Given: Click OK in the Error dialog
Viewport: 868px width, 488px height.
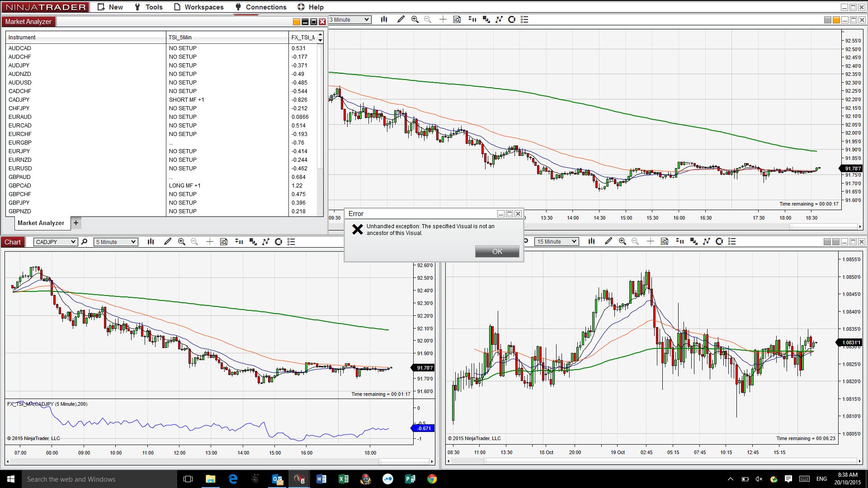Looking at the screenshot, I should (x=497, y=252).
